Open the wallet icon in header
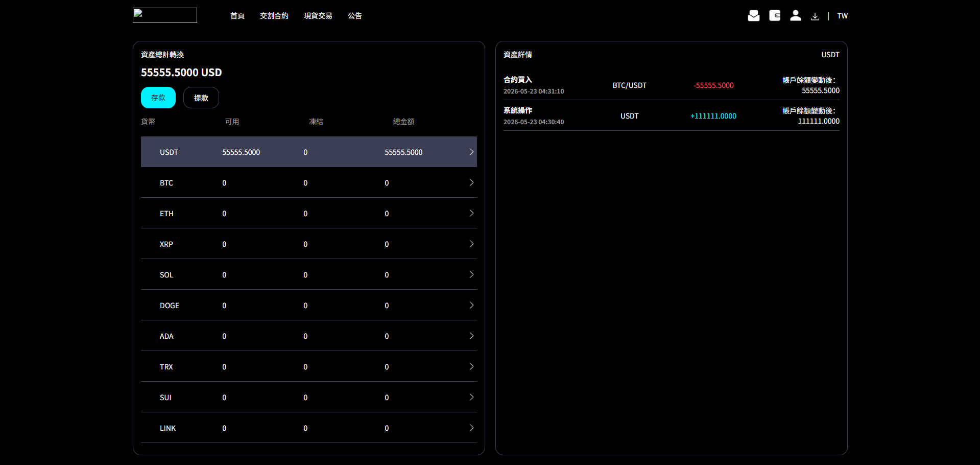The height and width of the screenshot is (465, 980). click(775, 16)
